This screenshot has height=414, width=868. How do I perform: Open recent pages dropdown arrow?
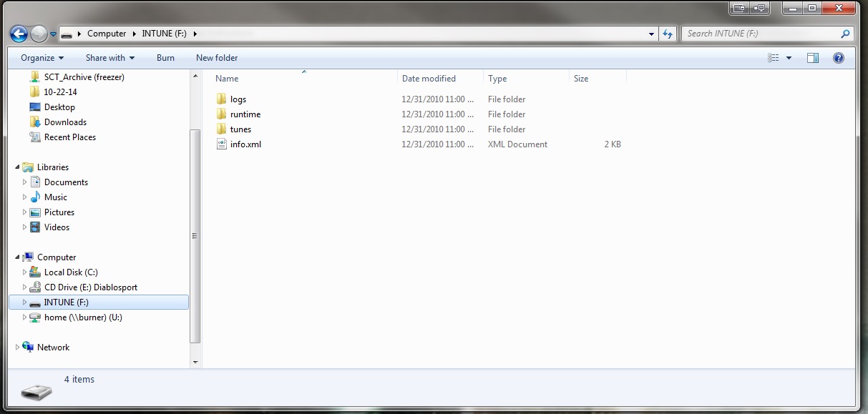tap(53, 34)
